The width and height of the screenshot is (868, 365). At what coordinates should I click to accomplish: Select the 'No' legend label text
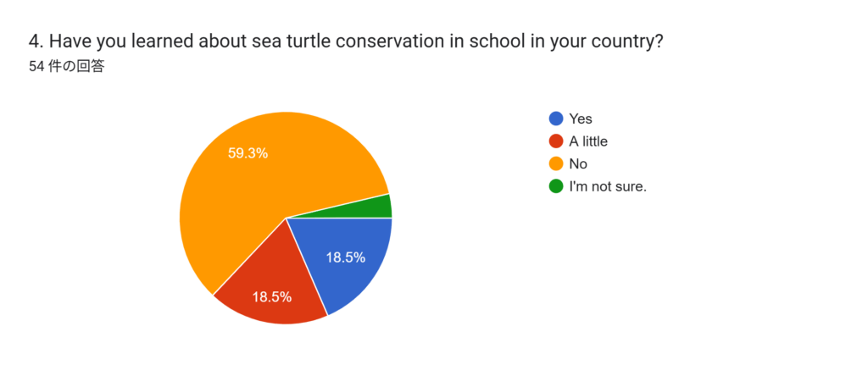578,163
